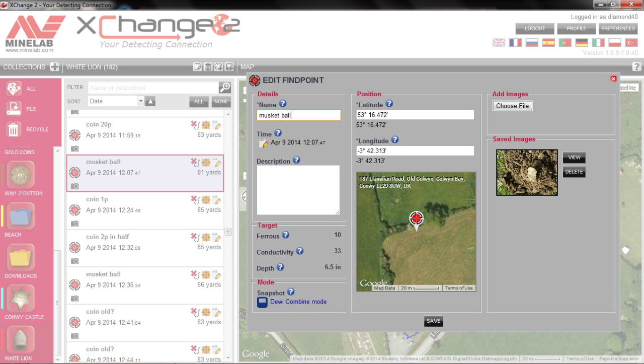This screenshot has height=364, width=644.
Task: Close the Edit Findpoint dialog
Action: coord(613,79)
